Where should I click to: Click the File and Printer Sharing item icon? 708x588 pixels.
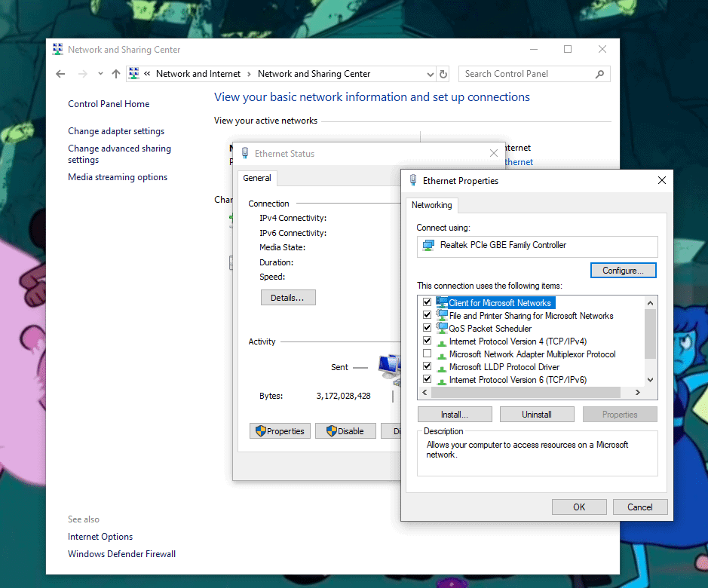pyautogui.click(x=442, y=315)
